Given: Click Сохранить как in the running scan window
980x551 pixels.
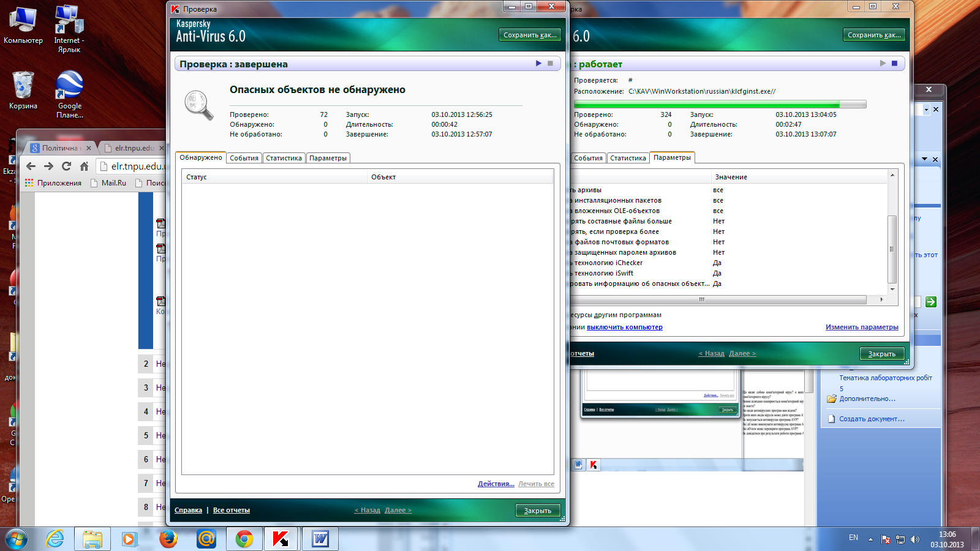Looking at the screenshot, I should pyautogui.click(x=874, y=35).
